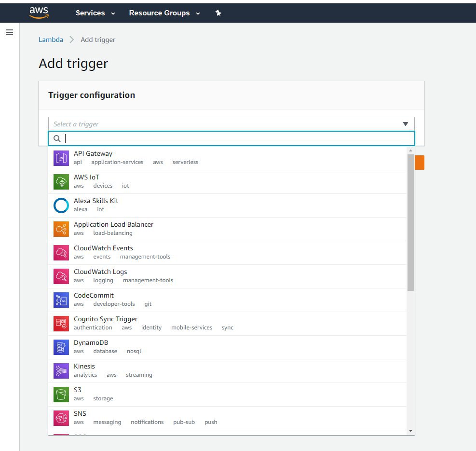
Task: Select the CodeCommit icon
Action: click(61, 300)
